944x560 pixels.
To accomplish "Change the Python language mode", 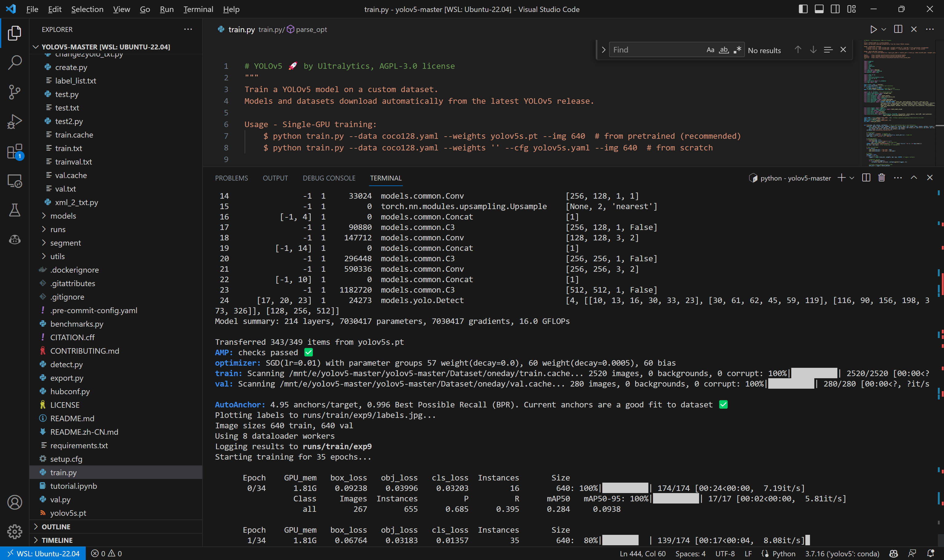I will pyautogui.click(x=784, y=554).
